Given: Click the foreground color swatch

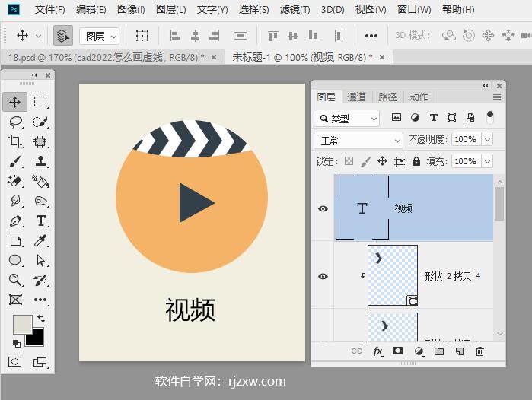Looking at the screenshot, I should pos(22,324).
